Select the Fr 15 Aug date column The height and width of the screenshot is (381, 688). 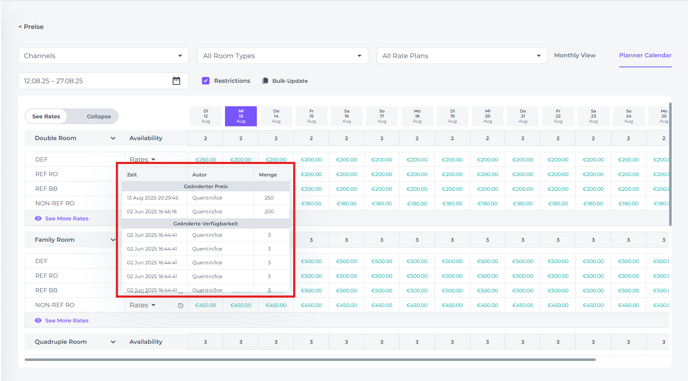[311, 116]
